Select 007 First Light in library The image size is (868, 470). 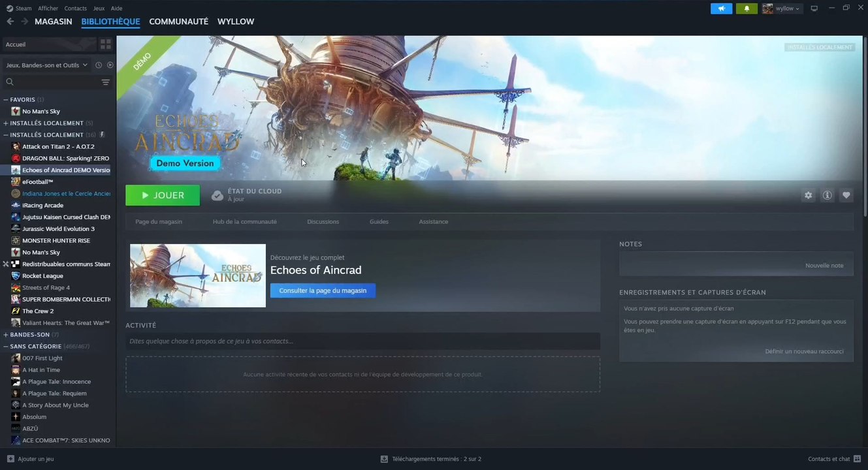[x=42, y=358]
